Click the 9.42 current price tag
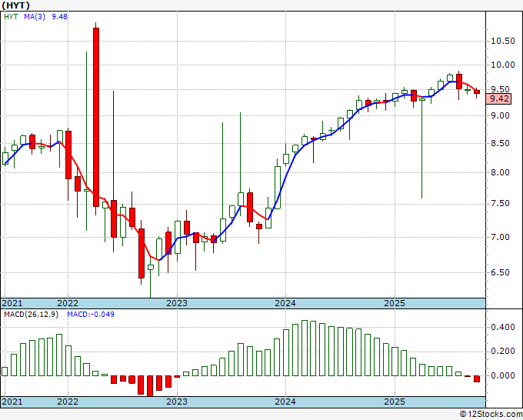 [x=499, y=98]
